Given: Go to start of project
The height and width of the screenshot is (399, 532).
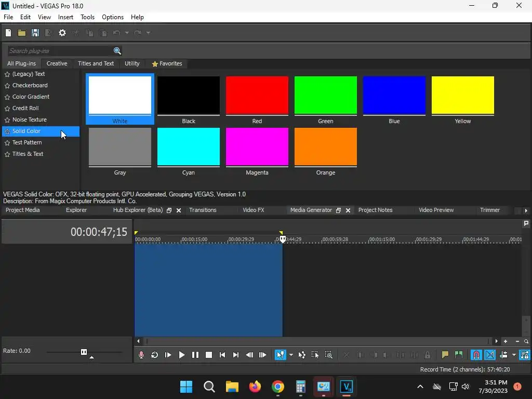Looking at the screenshot, I should 222,355.
